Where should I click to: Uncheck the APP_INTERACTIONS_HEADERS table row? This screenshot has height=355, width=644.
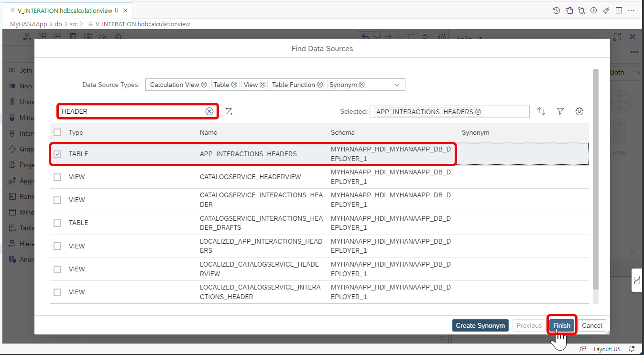pyautogui.click(x=57, y=154)
